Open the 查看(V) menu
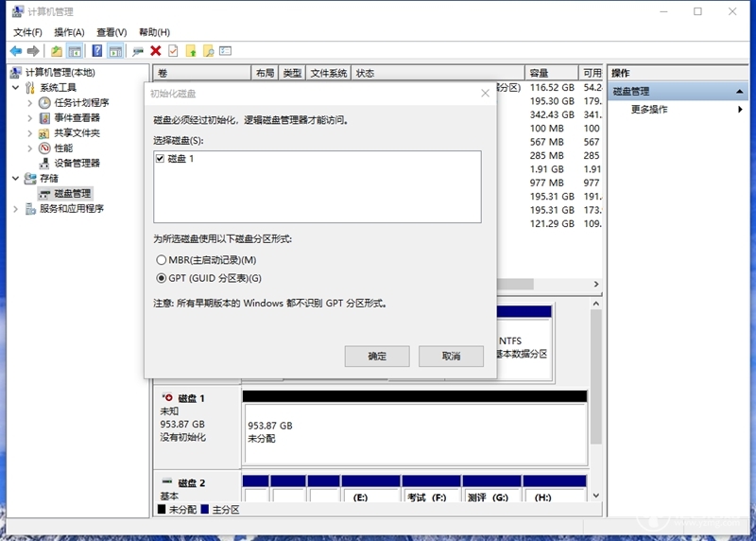This screenshot has height=541, width=756. [112, 32]
